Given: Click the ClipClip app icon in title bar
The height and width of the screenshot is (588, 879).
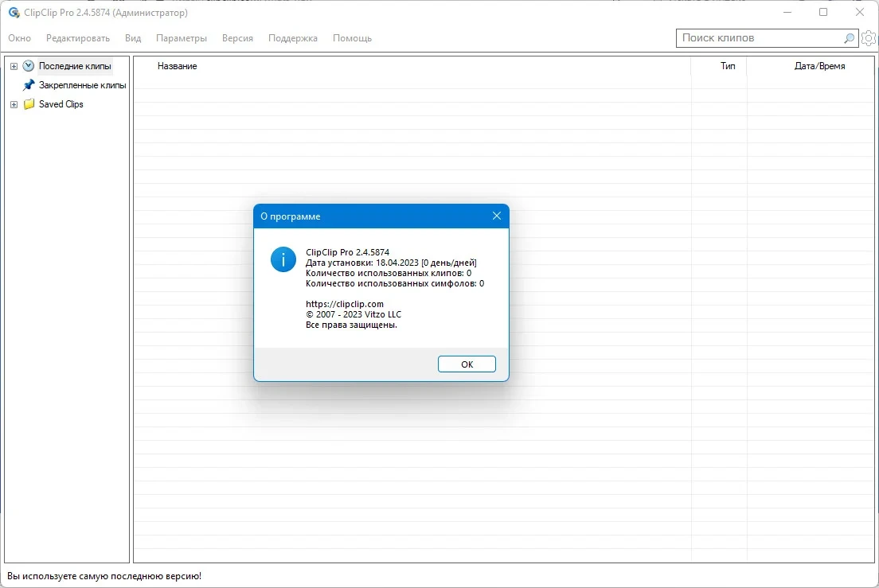Looking at the screenshot, I should pos(14,12).
